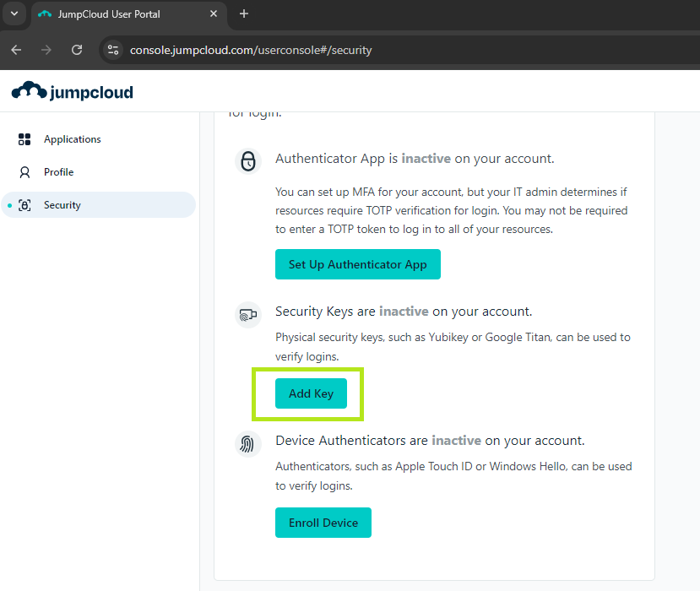Open Applications in the sidebar

(x=98, y=139)
